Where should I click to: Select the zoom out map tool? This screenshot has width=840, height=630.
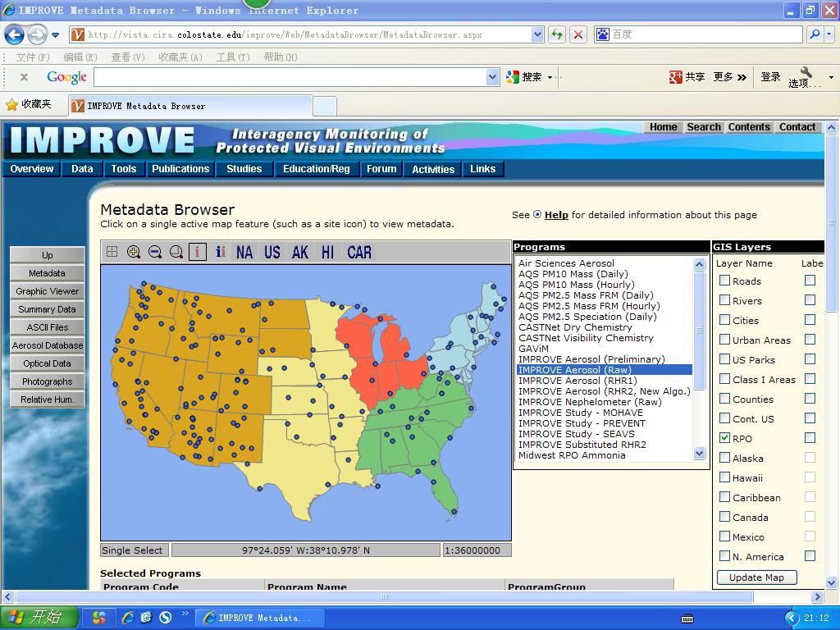point(155,252)
